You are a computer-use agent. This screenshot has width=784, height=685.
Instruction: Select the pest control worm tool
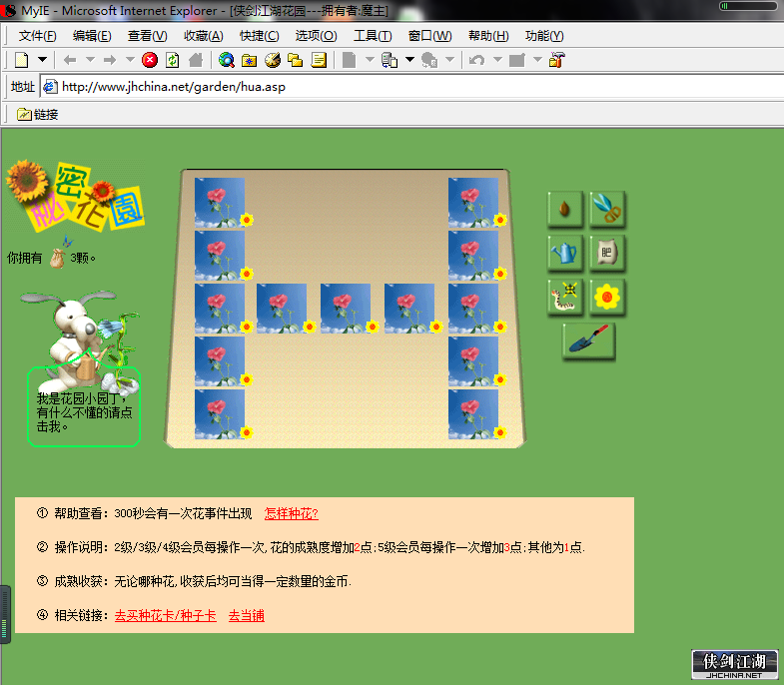click(565, 297)
